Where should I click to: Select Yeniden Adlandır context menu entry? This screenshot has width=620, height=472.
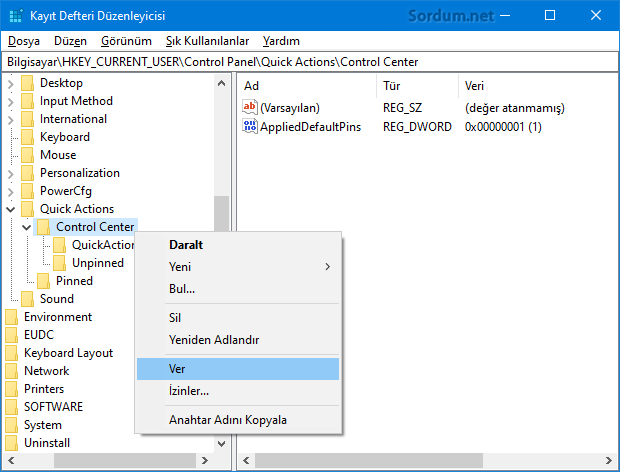238,340
